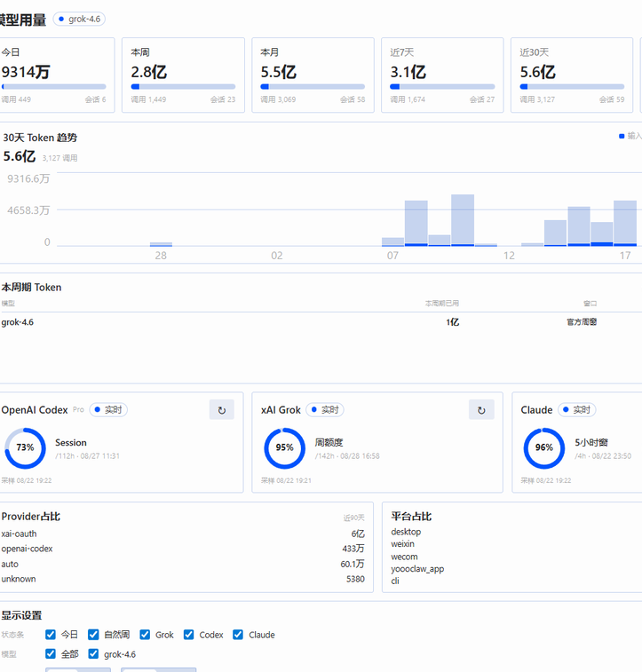Toggle the 全部 model checkbox

[x=50, y=653]
